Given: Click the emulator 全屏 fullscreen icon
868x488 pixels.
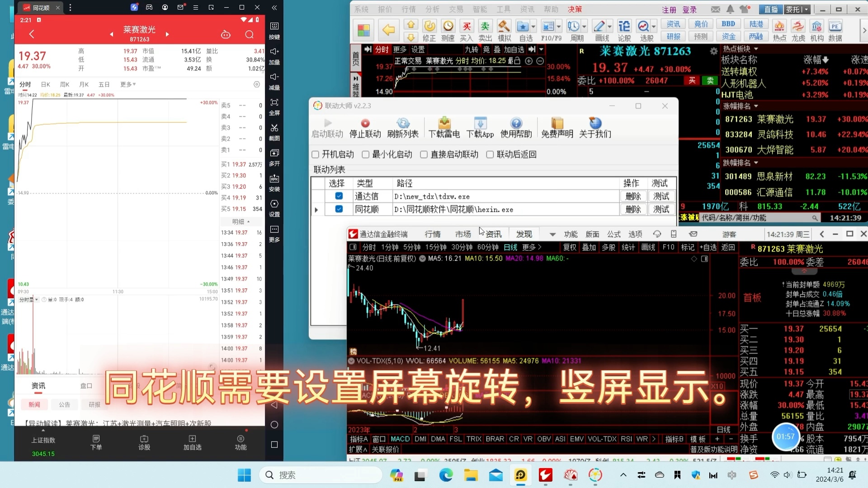Looking at the screenshot, I should point(274,103).
